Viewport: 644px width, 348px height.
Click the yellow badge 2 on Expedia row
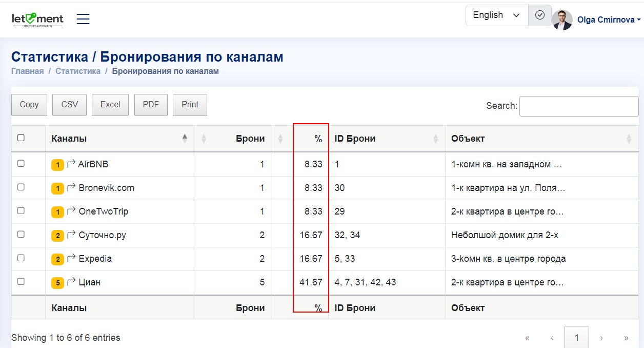(x=57, y=259)
